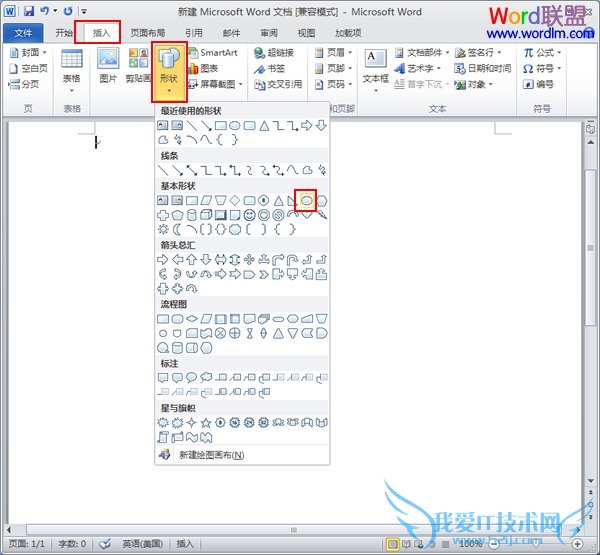Open the 文本框 text box dropdown
Viewport: 600px width, 555px height.
point(375,71)
